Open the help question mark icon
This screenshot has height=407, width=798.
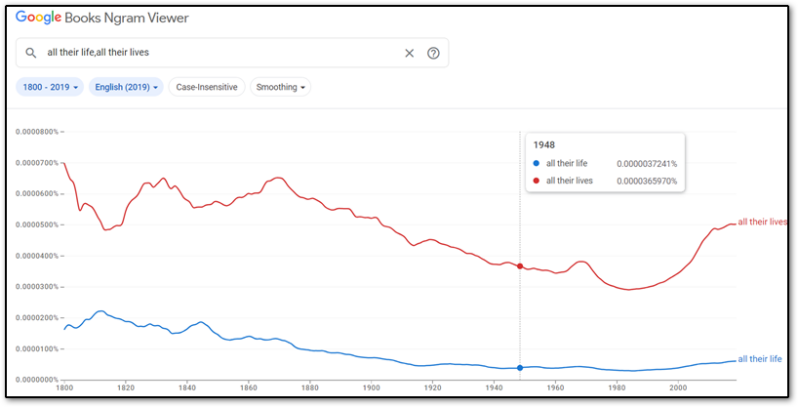[433, 53]
